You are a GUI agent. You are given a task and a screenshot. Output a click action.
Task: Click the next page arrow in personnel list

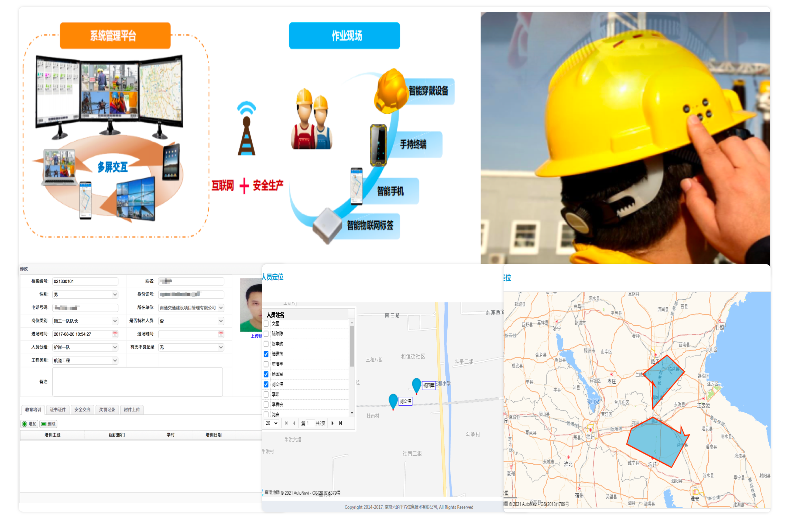tap(332, 423)
